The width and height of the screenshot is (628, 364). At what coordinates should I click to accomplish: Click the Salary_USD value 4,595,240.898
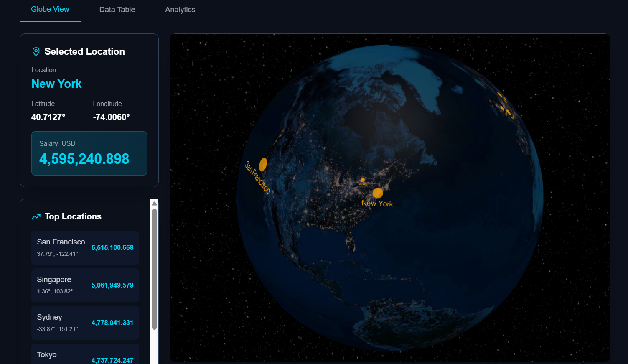click(x=84, y=159)
